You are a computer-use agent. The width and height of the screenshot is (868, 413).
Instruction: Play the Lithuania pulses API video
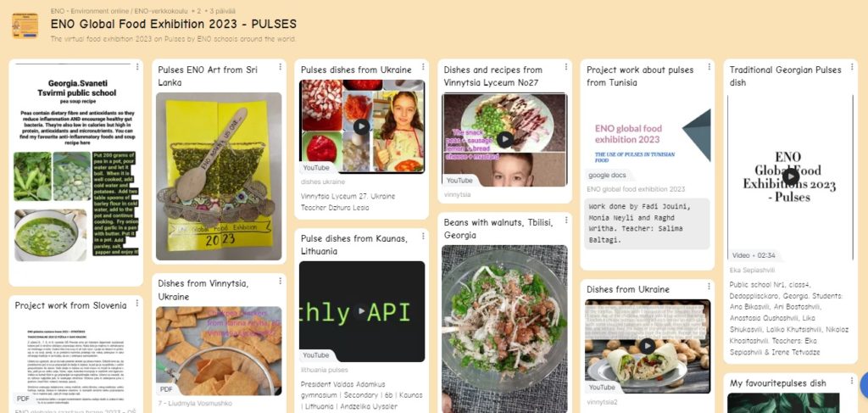pos(361,311)
